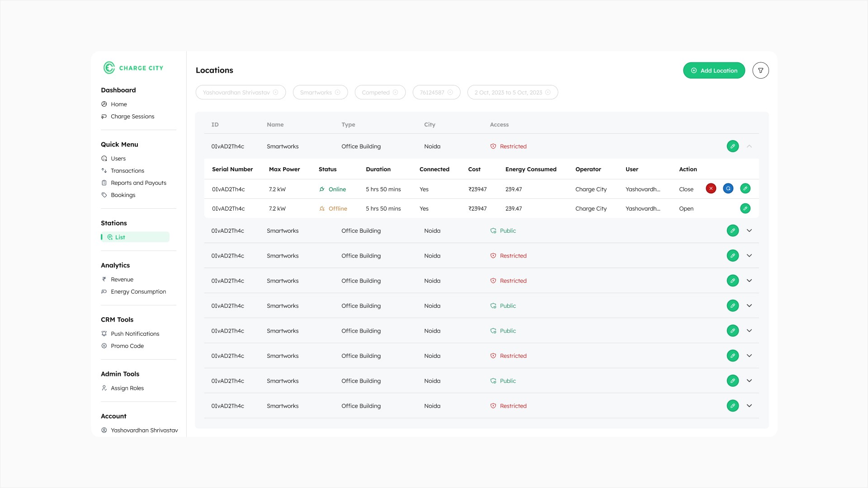This screenshot has width=868, height=488.
Task: Expand the first Public location row
Action: click(749, 231)
